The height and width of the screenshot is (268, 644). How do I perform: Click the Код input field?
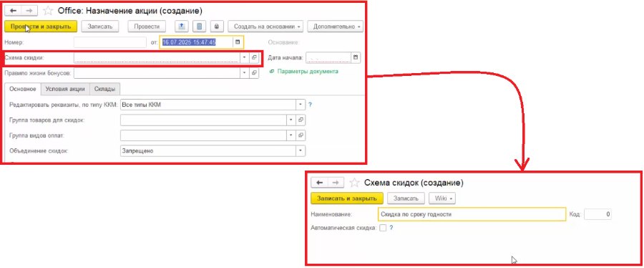(x=597, y=214)
